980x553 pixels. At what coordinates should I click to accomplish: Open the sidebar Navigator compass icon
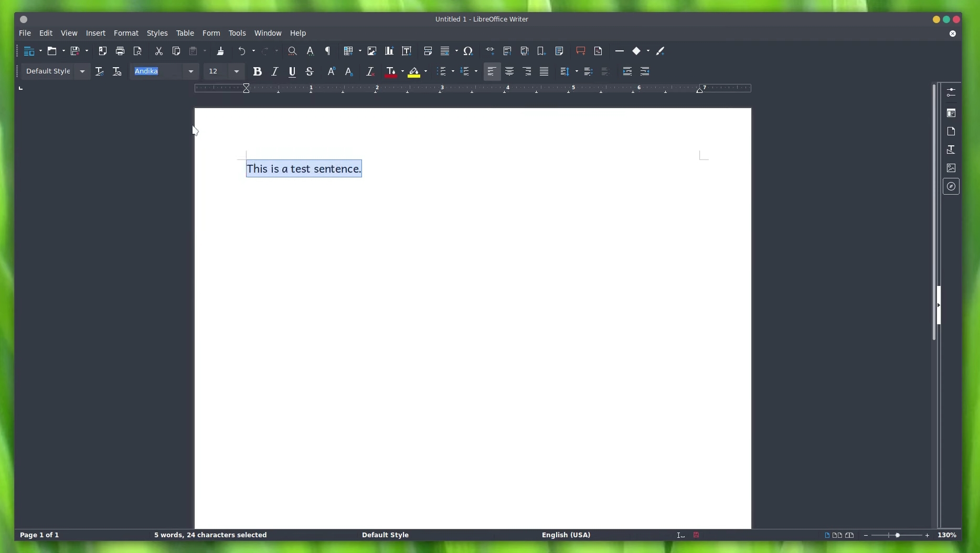coord(951,187)
